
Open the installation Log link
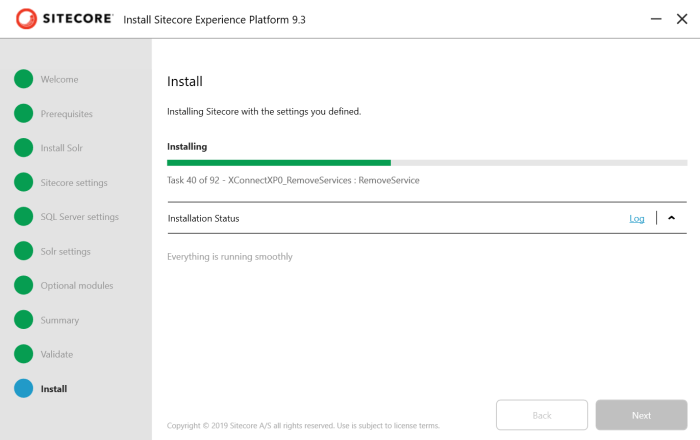tap(637, 218)
